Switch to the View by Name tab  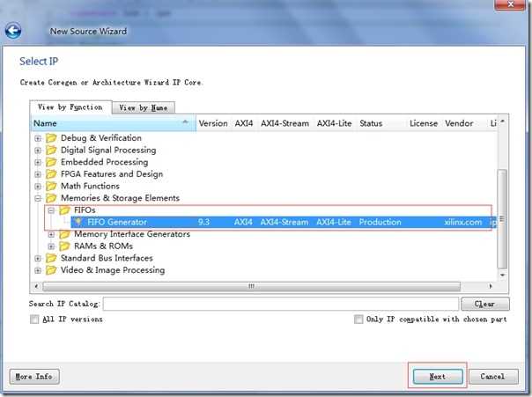coord(144,107)
